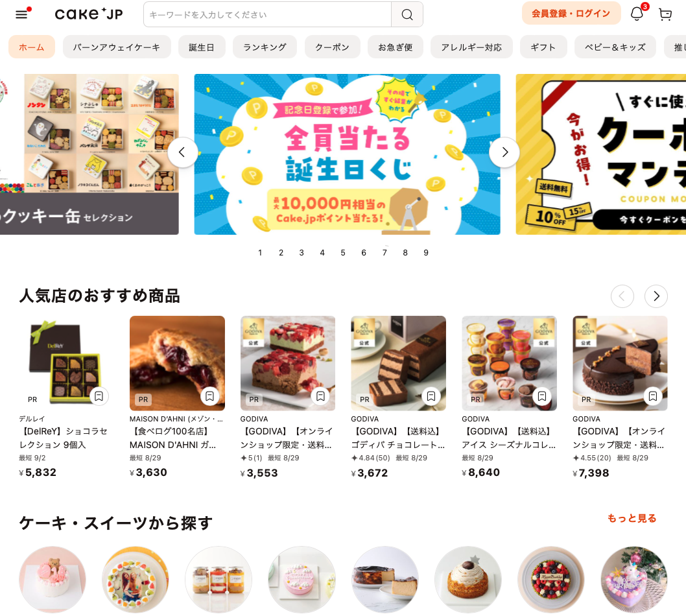
Task: Select the Mont Blanc cake category circle
Action: click(467, 579)
